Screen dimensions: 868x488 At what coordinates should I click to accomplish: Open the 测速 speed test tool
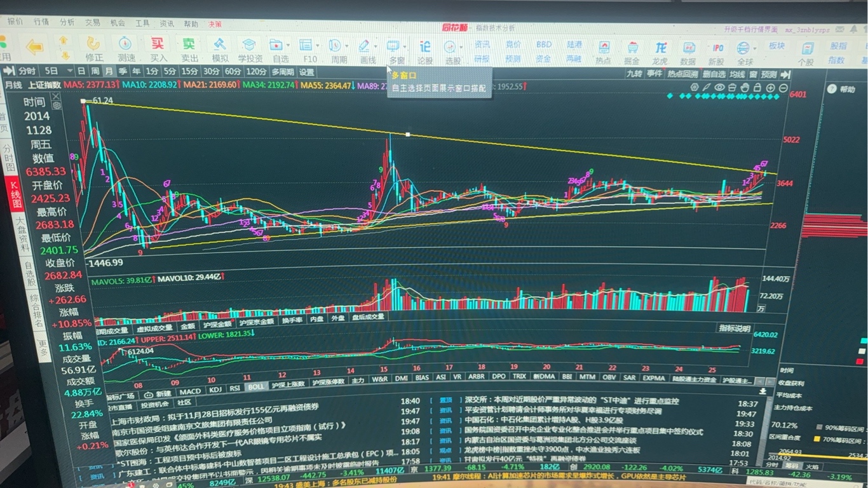126,44
